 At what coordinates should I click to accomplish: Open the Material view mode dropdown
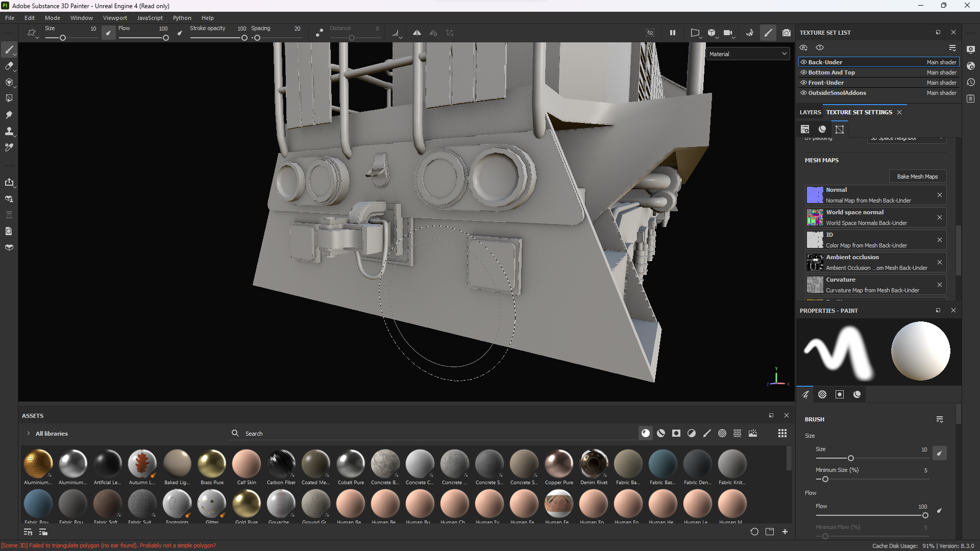coord(748,54)
